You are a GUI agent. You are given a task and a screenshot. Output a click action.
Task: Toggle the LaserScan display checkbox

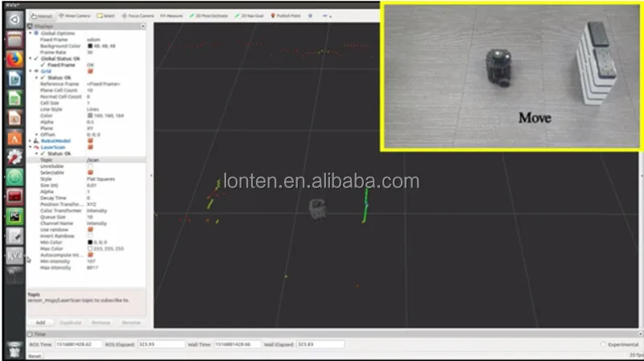[x=90, y=147]
